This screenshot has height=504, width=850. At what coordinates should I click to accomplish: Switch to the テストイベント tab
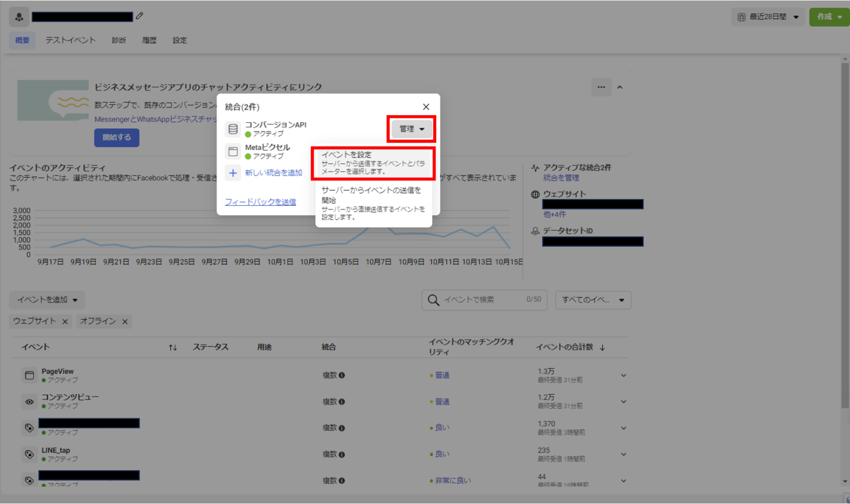pyautogui.click(x=70, y=40)
